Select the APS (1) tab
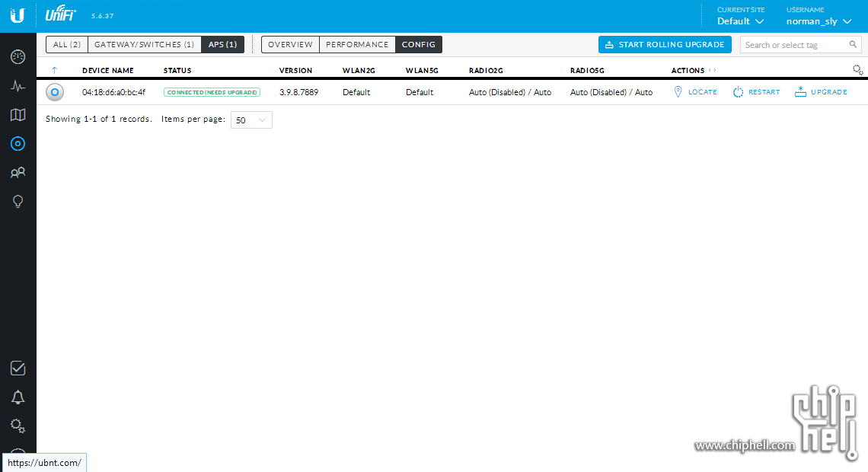This screenshot has width=868, height=472. (222, 44)
